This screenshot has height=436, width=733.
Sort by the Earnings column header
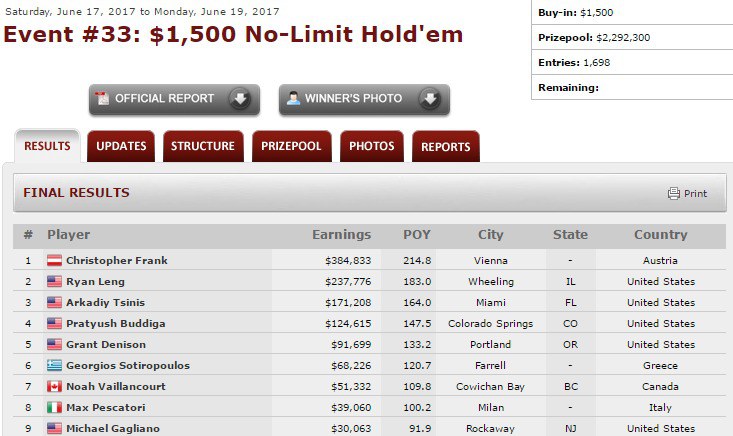point(341,235)
